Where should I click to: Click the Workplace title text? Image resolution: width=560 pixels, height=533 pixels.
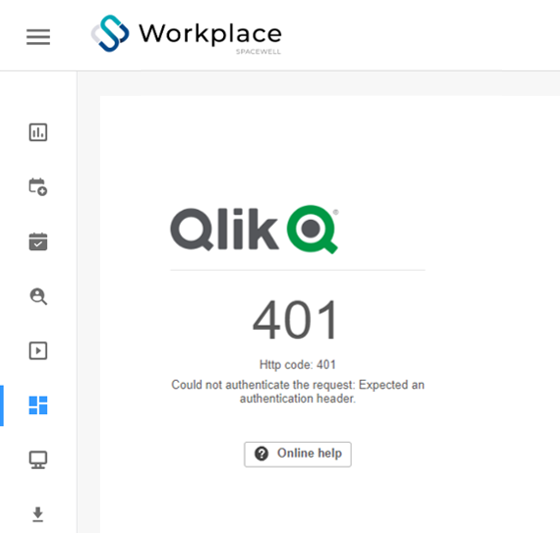point(210,33)
